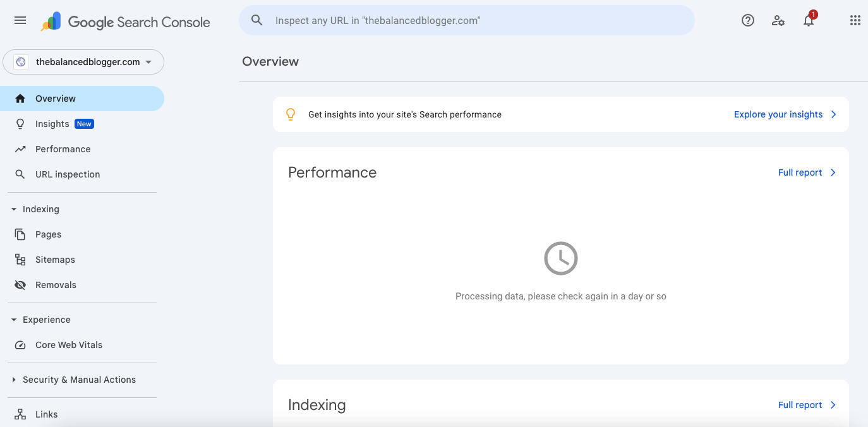Select Overview in the sidebar

(x=56, y=99)
